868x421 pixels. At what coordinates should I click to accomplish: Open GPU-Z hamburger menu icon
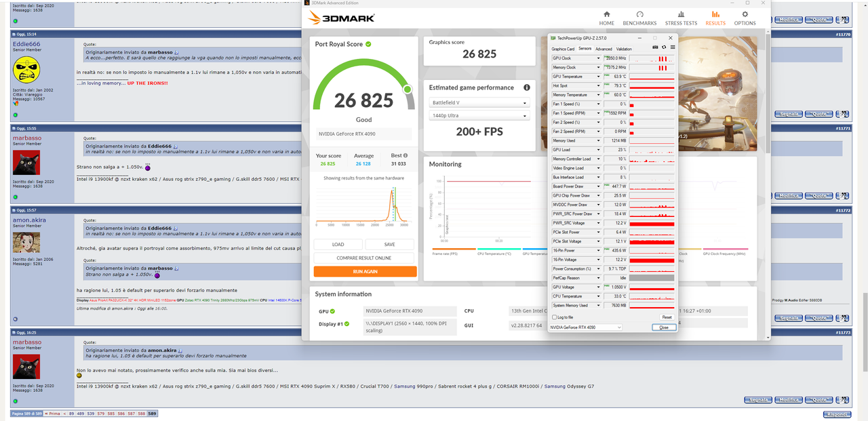click(x=673, y=47)
